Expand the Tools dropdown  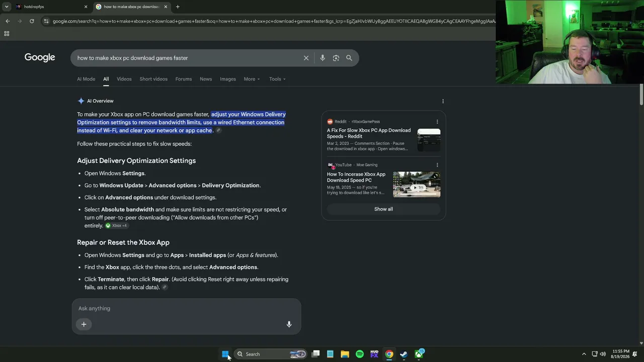[277, 79]
